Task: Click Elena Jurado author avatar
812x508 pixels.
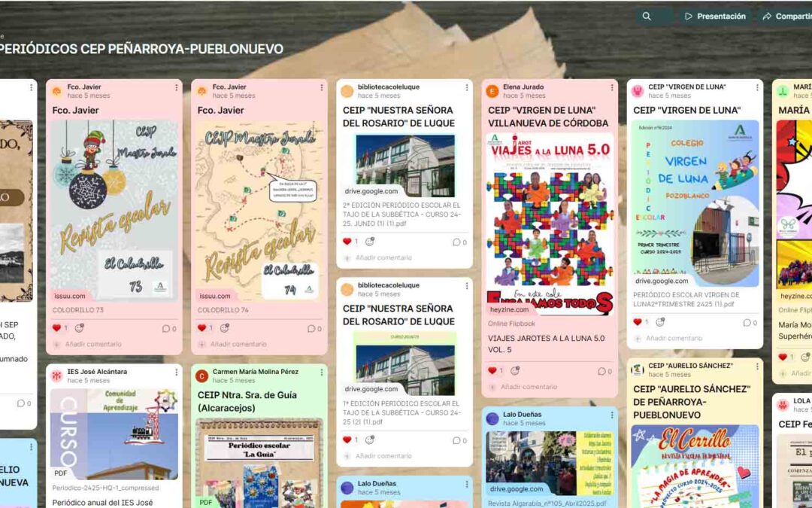Action: pyautogui.click(x=492, y=91)
